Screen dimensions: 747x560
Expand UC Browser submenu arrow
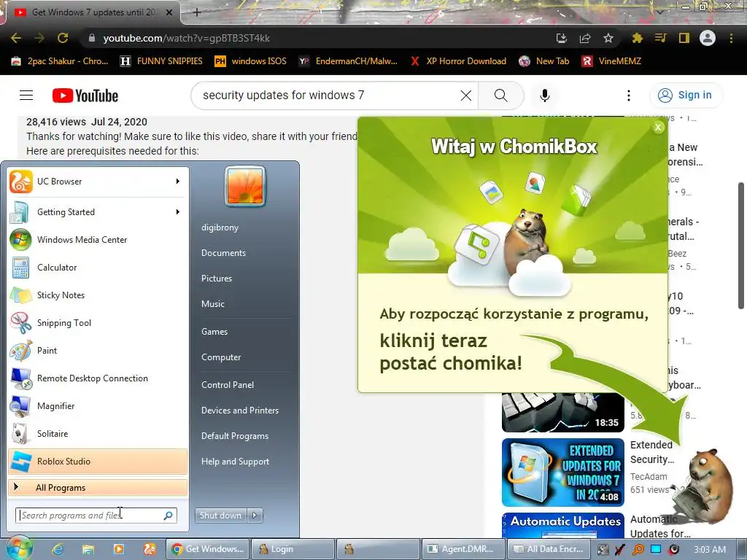pyautogui.click(x=178, y=182)
